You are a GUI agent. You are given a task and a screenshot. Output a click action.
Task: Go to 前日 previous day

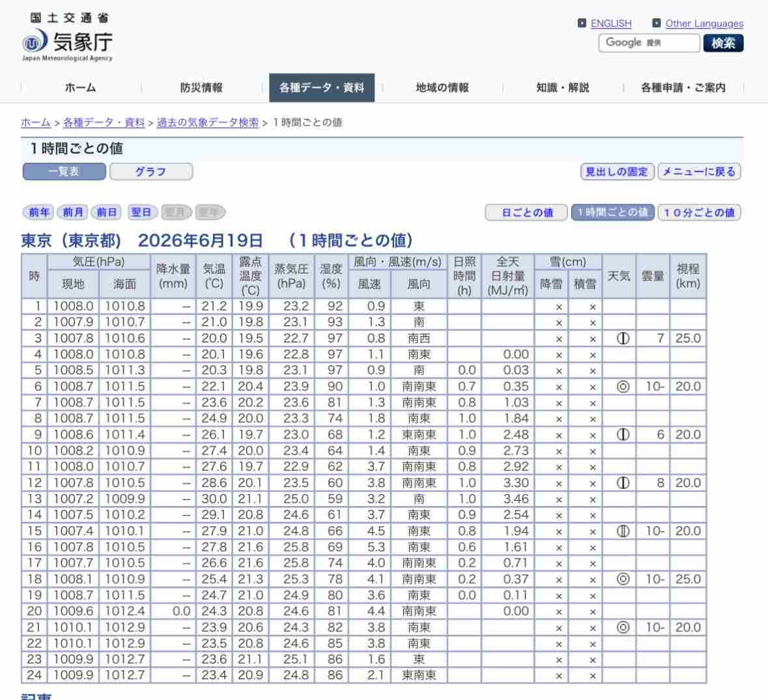click(106, 212)
